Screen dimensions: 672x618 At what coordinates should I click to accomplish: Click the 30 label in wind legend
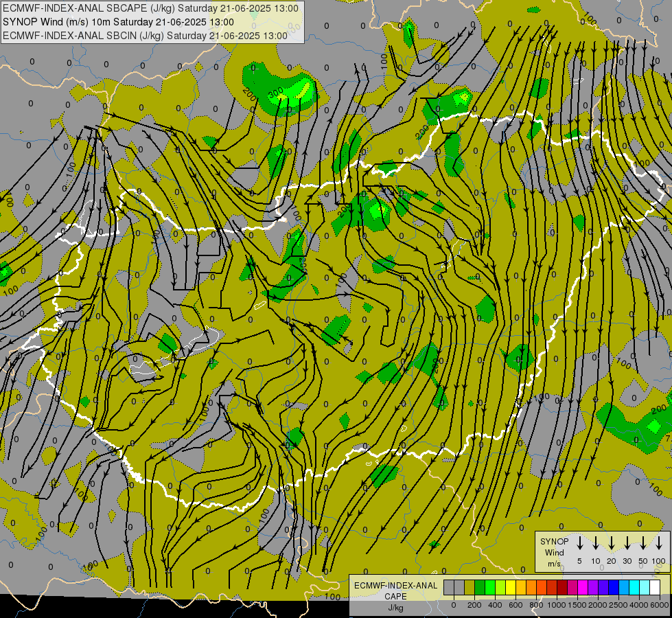(x=627, y=561)
